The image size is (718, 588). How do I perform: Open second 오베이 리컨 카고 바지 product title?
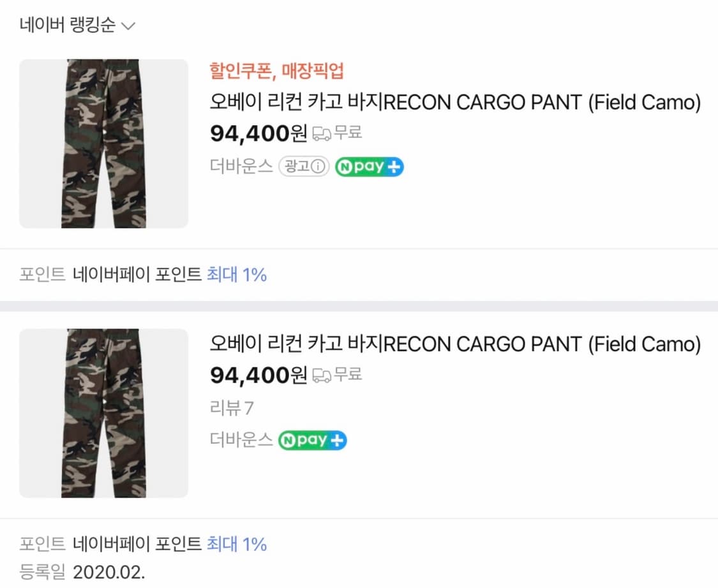coord(455,344)
